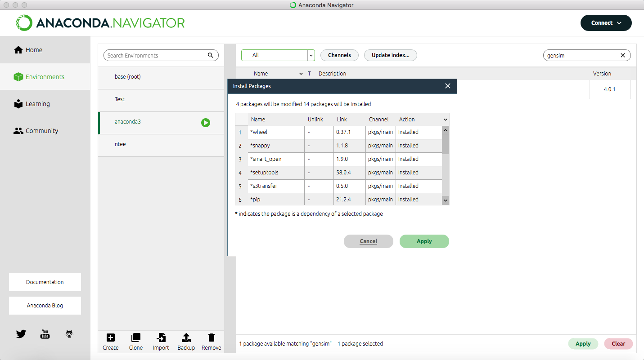Click the *wheel package row
The image size is (644, 360).
coord(338,132)
